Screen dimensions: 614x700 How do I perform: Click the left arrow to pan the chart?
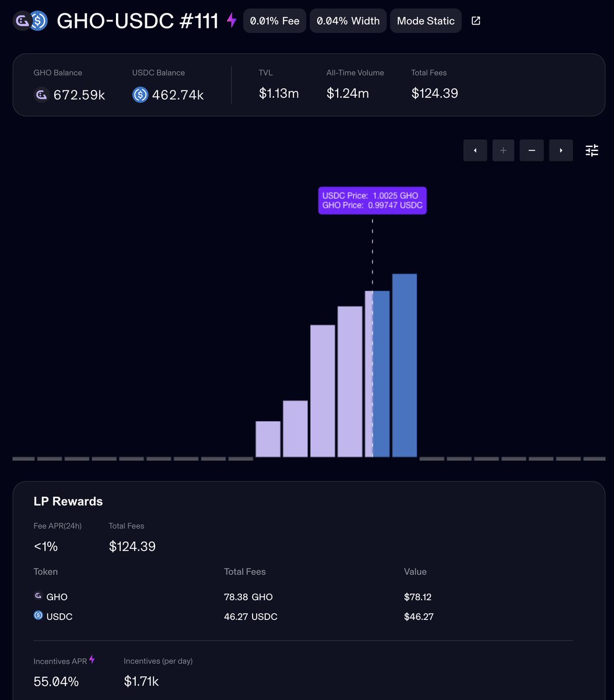475,150
